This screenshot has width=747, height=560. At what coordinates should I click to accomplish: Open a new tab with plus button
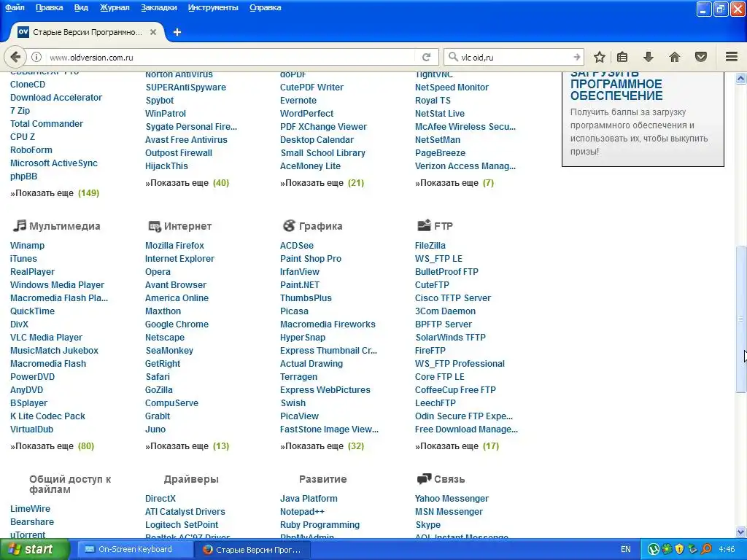pos(177,32)
